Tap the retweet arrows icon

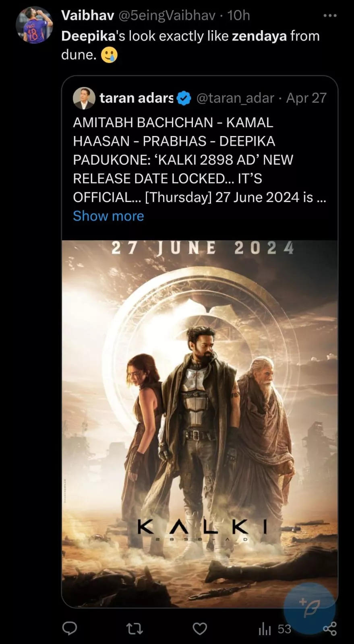(135, 628)
